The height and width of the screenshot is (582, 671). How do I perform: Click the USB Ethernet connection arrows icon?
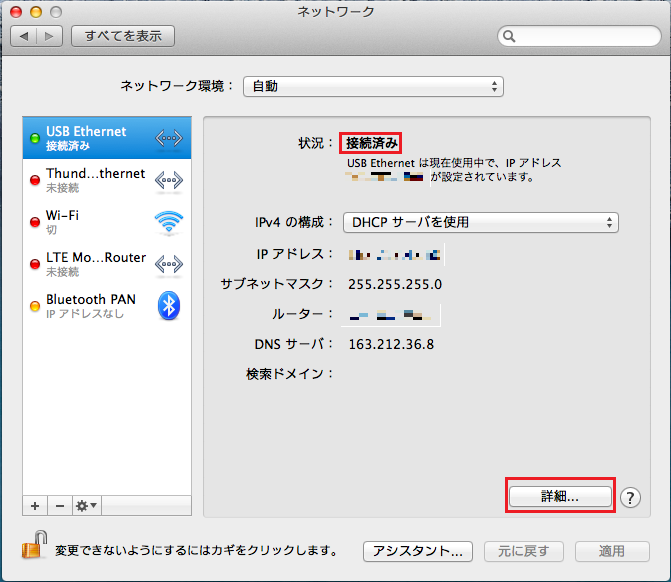click(x=168, y=138)
